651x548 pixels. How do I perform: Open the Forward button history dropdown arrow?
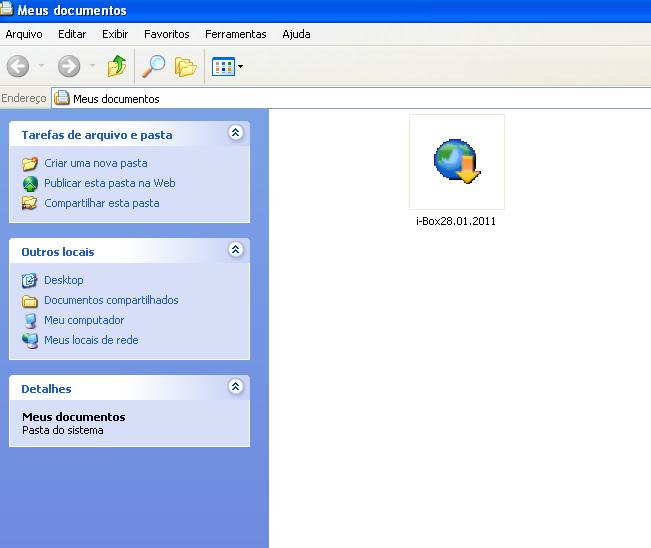pyautogui.click(x=92, y=66)
